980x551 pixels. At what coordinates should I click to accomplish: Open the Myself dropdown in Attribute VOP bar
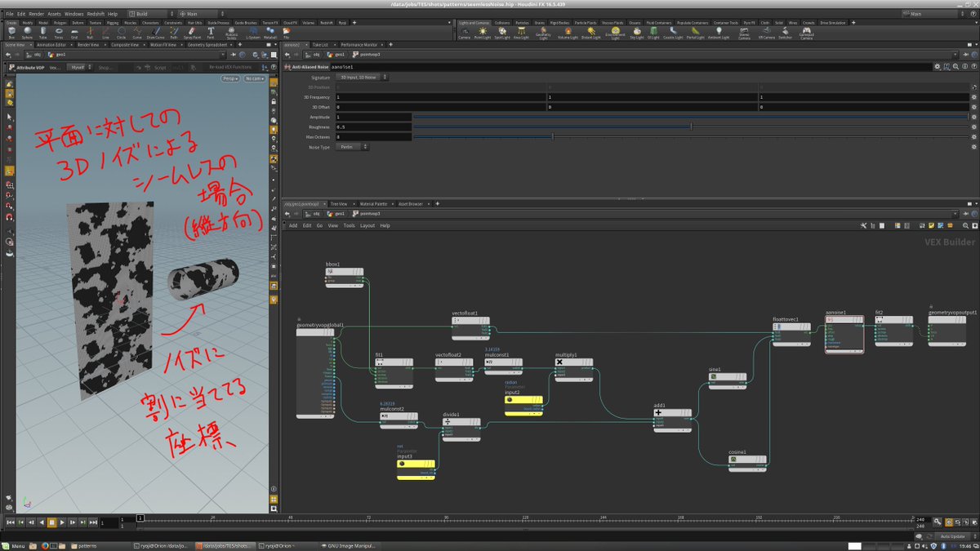click(78, 68)
